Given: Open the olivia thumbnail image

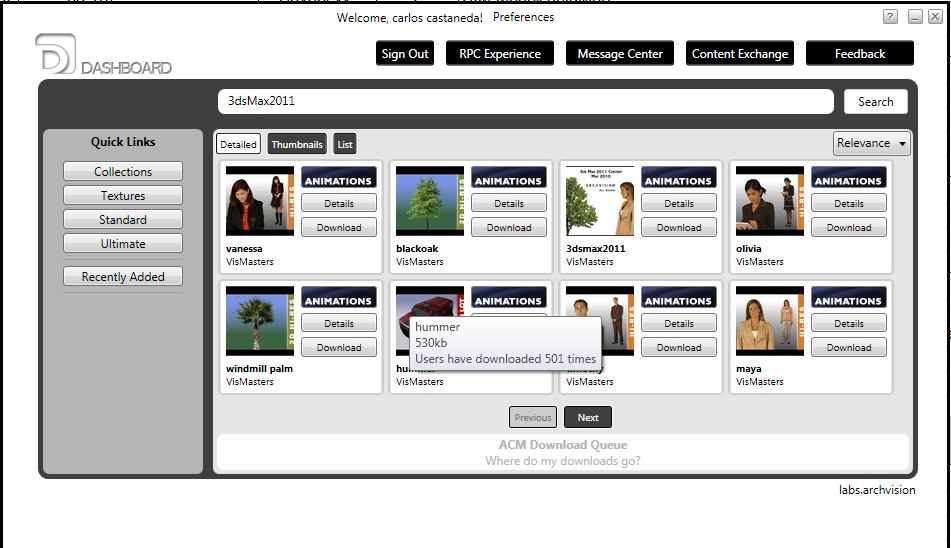Looking at the screenshot, I should click(769, 201).
